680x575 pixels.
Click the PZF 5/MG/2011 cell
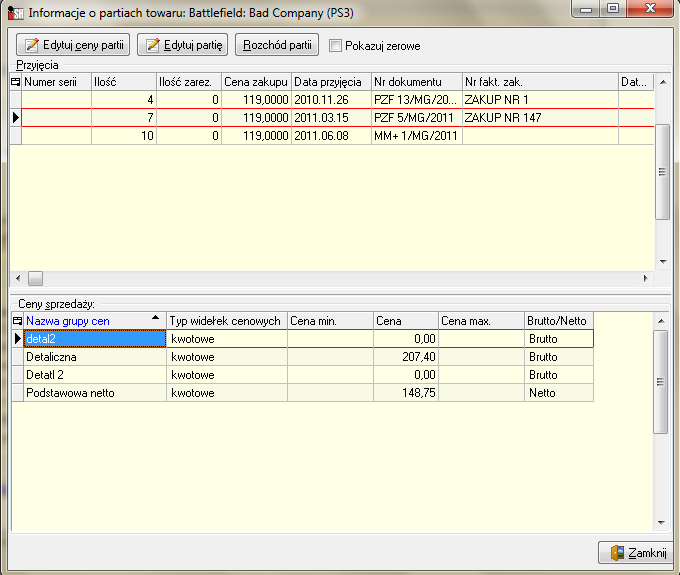pos(417,118)
